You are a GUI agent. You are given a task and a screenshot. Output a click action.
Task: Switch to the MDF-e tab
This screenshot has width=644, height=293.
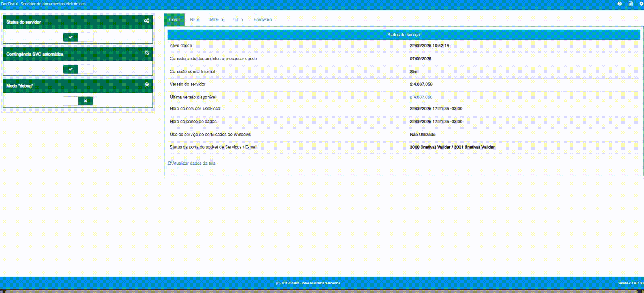point(216,20)
